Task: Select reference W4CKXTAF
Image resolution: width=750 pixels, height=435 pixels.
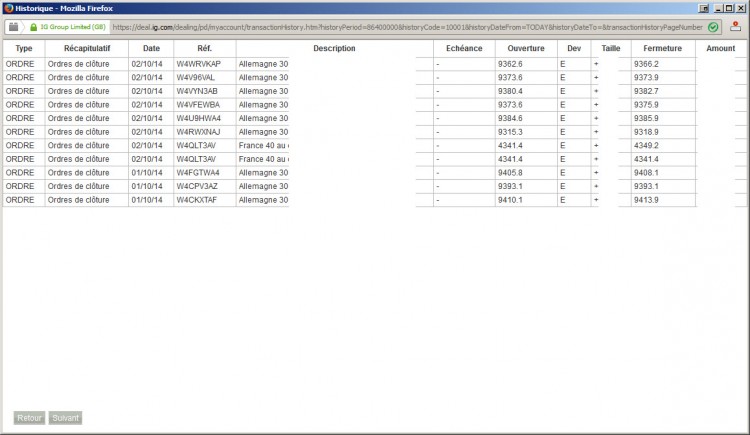Action: (x=197, y=200)
